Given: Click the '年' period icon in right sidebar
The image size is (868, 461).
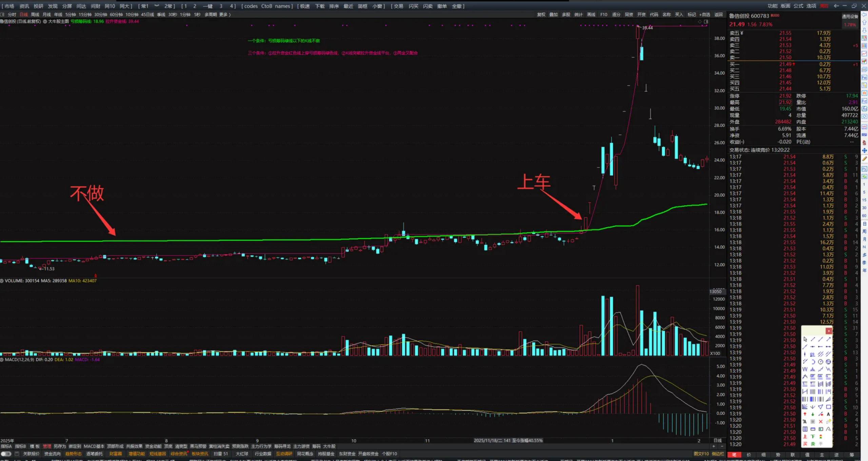Looking at the screenshot, I should pos(864,270).
